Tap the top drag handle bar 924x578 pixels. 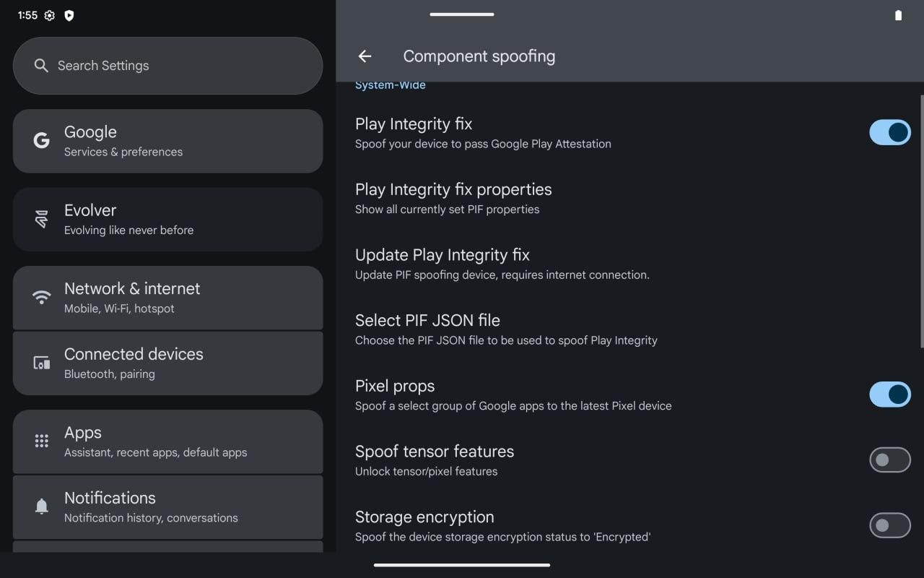(462, 14)
